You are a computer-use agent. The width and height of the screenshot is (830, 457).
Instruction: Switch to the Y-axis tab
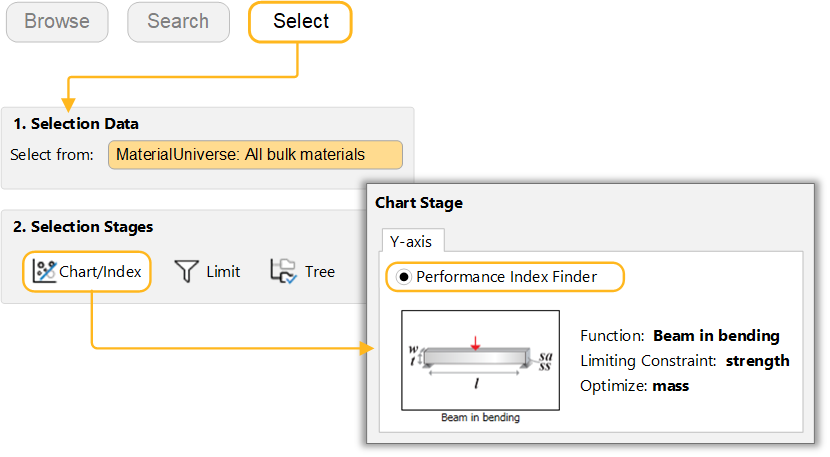coord(413,240)
